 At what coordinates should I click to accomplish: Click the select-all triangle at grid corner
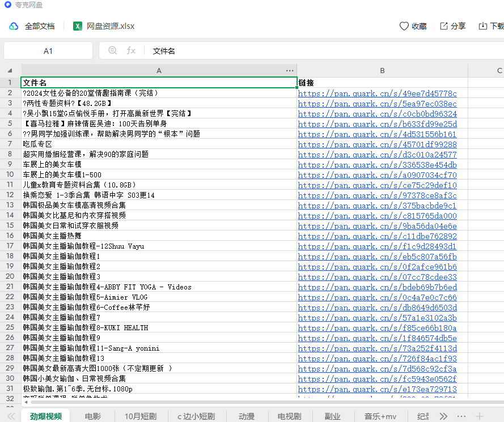10,71
